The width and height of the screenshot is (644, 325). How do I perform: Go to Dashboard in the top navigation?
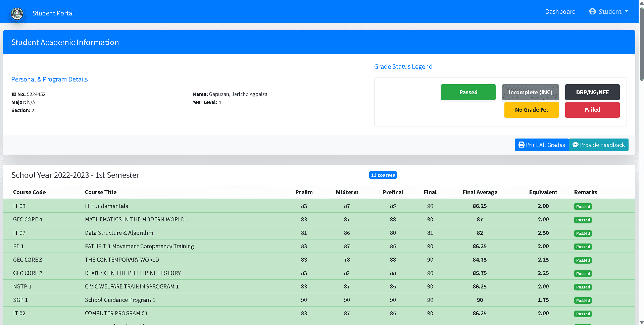pyautogui.click(x=560, y=11)
